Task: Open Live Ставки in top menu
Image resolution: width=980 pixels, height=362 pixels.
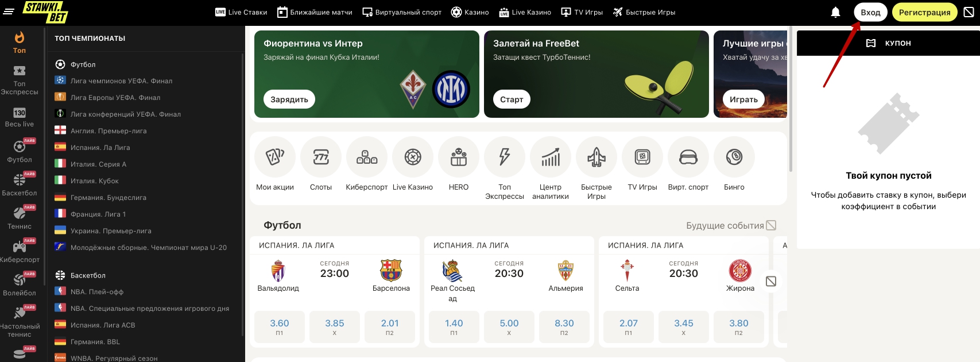Action: point(241,12)
